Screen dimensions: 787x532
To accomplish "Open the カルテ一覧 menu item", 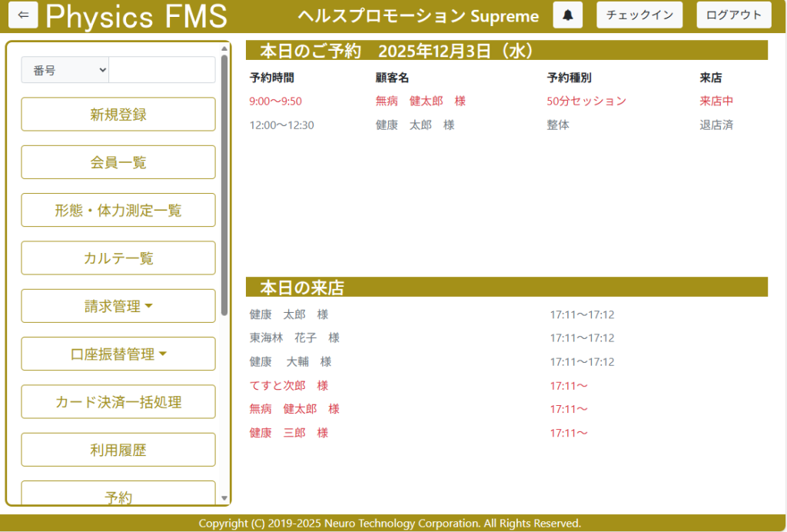I will [118, 258].
